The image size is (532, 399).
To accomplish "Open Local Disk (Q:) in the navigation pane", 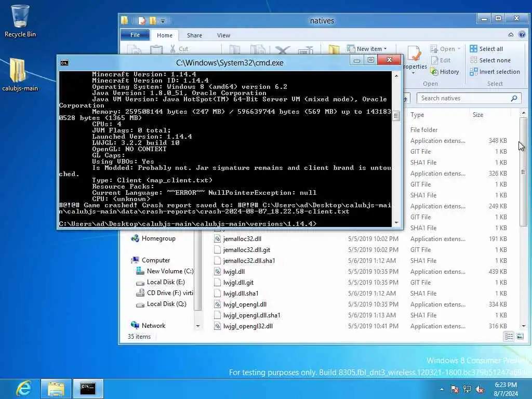I will click(x=166, y=303).
